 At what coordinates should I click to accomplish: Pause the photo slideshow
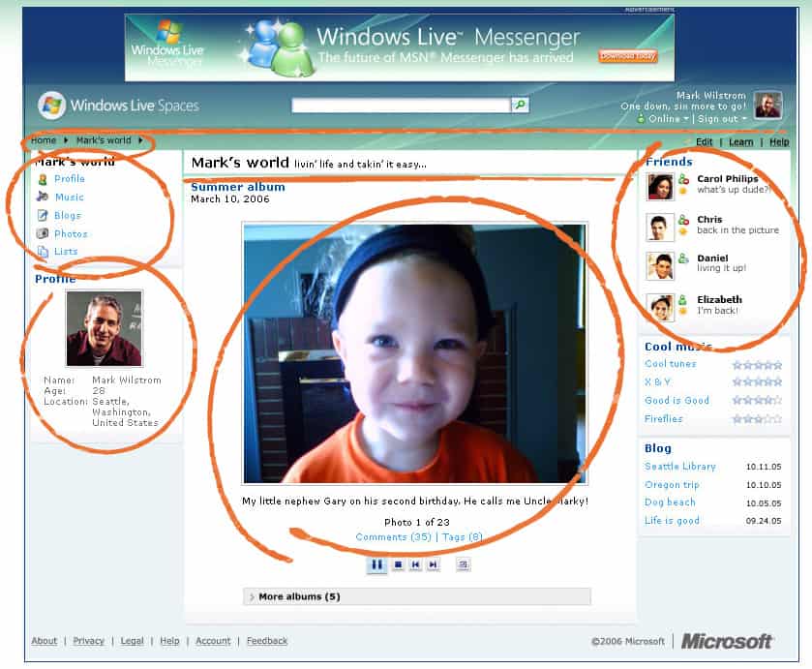377,564
